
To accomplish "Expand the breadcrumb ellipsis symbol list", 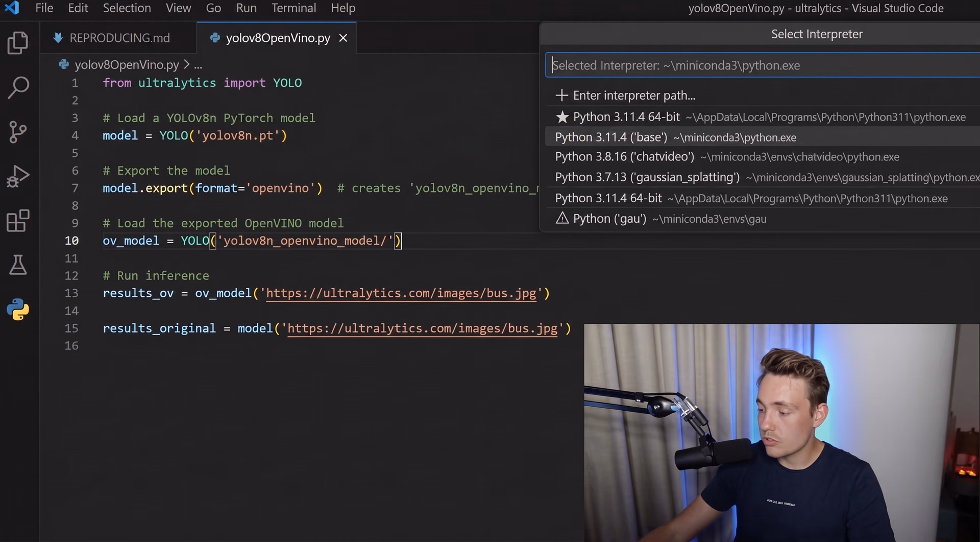I will [198, 65].
